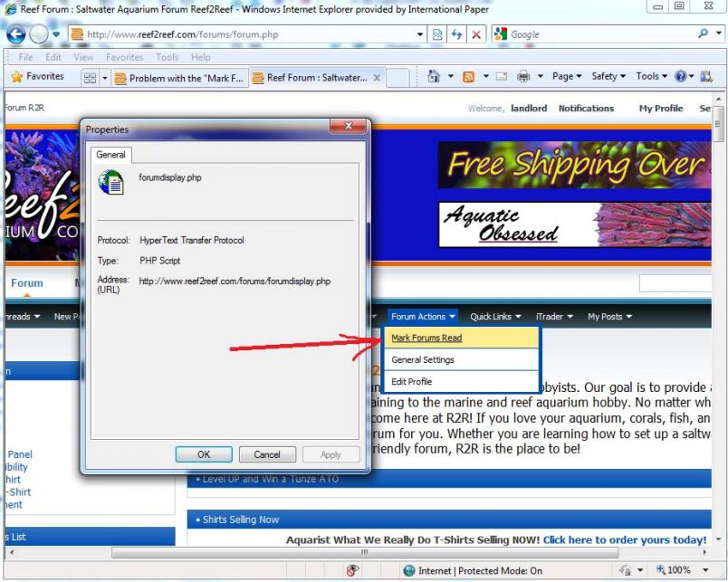Click Cancel in Properties dialog
Viewport: 728px width, 582px height.
(x=267, y=454)
